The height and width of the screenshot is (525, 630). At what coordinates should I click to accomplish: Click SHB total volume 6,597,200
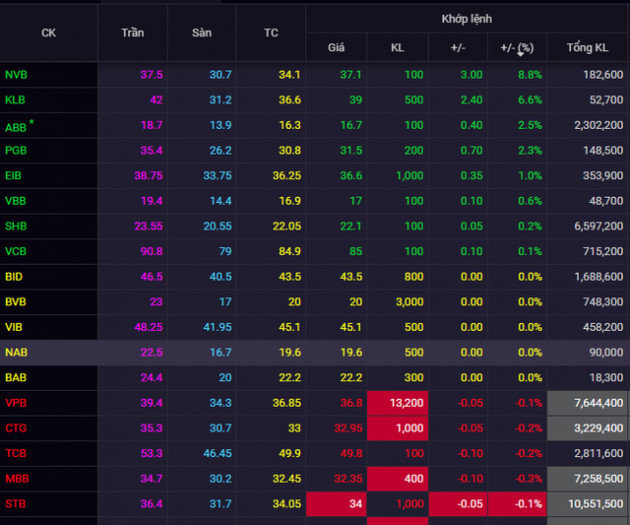point(598,226)
